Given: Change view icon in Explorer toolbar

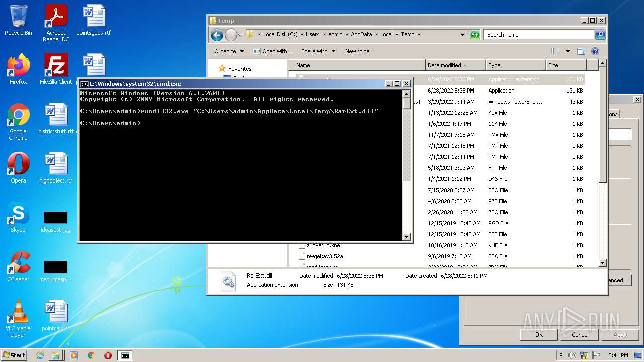Looking at the screenshot, I should click(x=555, y=51).
